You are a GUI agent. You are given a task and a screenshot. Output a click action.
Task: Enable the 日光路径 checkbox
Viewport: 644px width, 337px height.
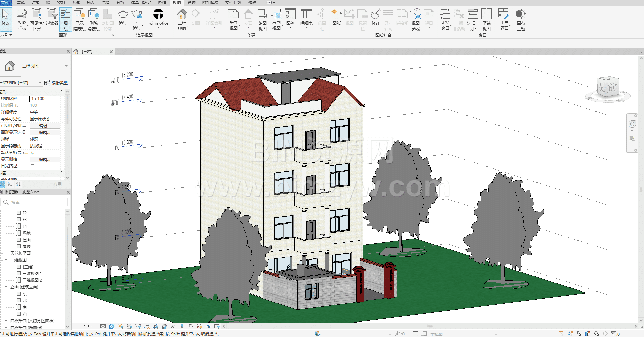(x=33, y=166)
